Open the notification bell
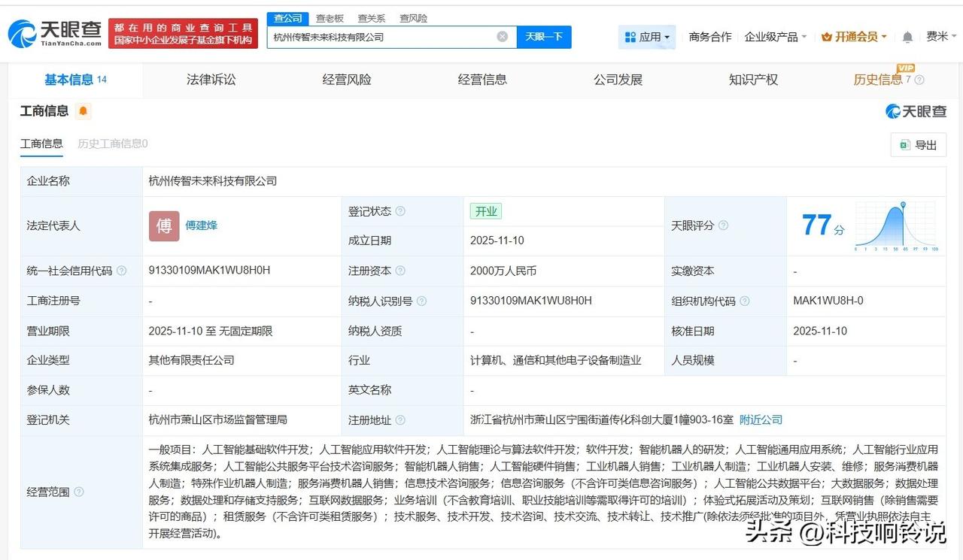This screenshot has height=560, width=963. [x=907, y=35]
